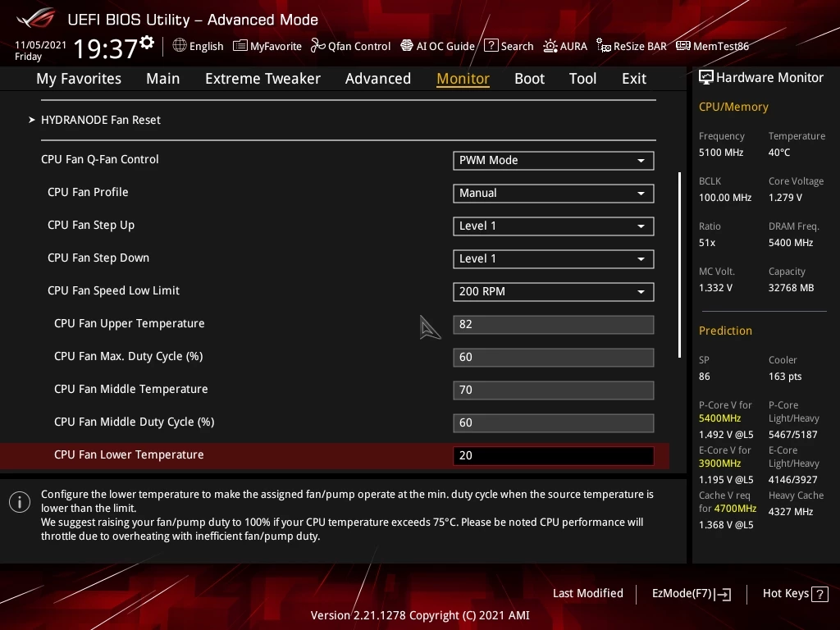Switch to the Main tab
840x630 pixels.
pos(163,79)
